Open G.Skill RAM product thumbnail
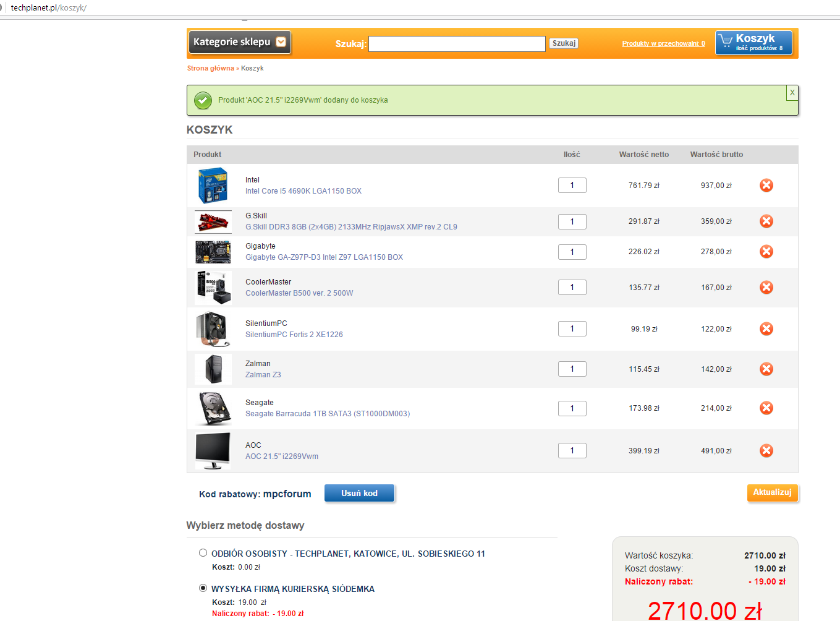Screen dimensions: 840x621 click(x=213, y=221)
